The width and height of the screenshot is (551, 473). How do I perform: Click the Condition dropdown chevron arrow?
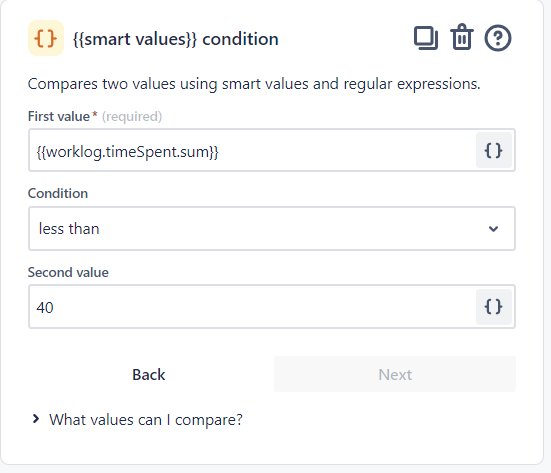(x=493, y=229)
